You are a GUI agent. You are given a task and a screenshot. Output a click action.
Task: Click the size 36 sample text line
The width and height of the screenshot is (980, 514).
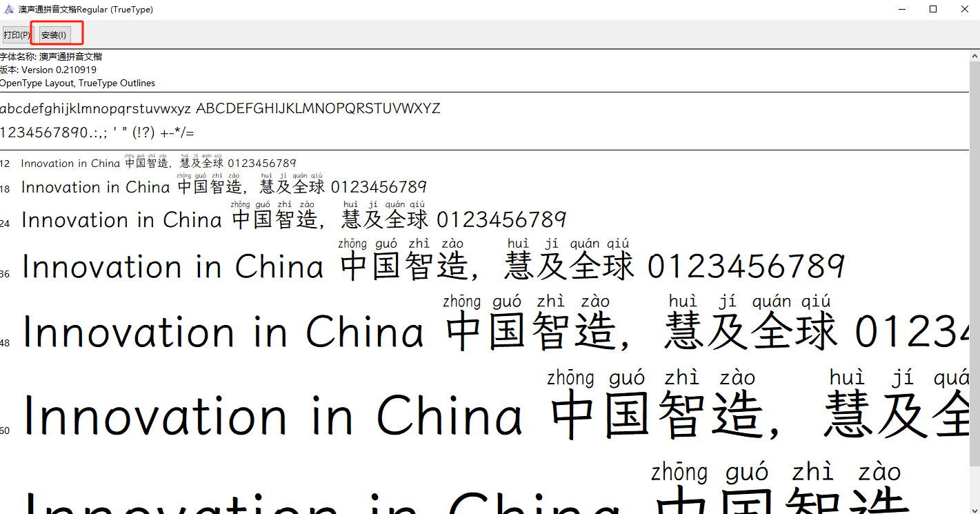click(433, 261)
